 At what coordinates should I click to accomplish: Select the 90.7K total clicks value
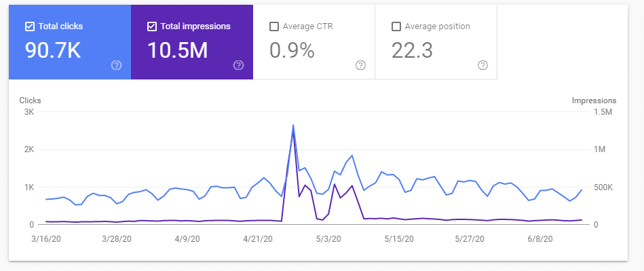coord(53,50)
